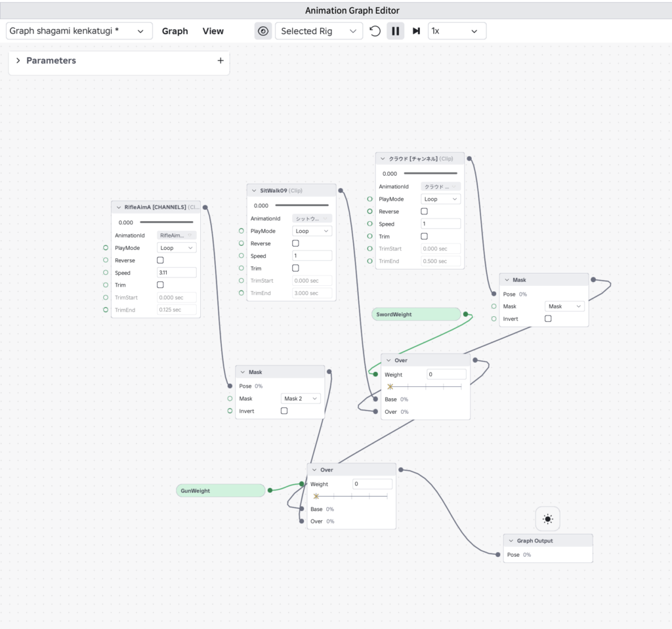Click the lower Over node Weight slider
This screenshot has width=672, height=629.
point(351,496)
